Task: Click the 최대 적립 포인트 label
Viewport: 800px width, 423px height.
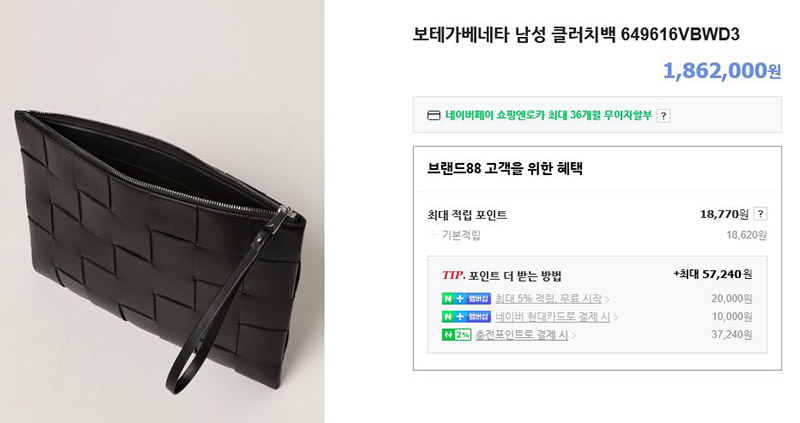Action: [467, 215]
